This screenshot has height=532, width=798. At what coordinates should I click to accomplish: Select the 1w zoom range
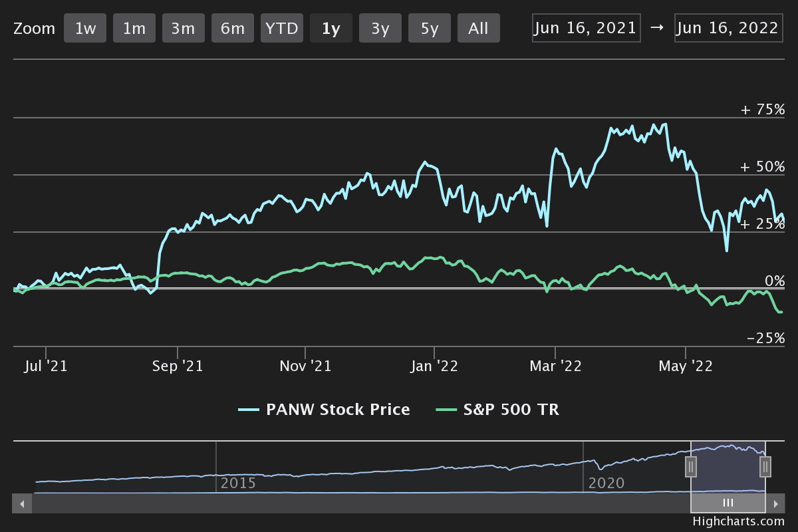tap(85, 29)
